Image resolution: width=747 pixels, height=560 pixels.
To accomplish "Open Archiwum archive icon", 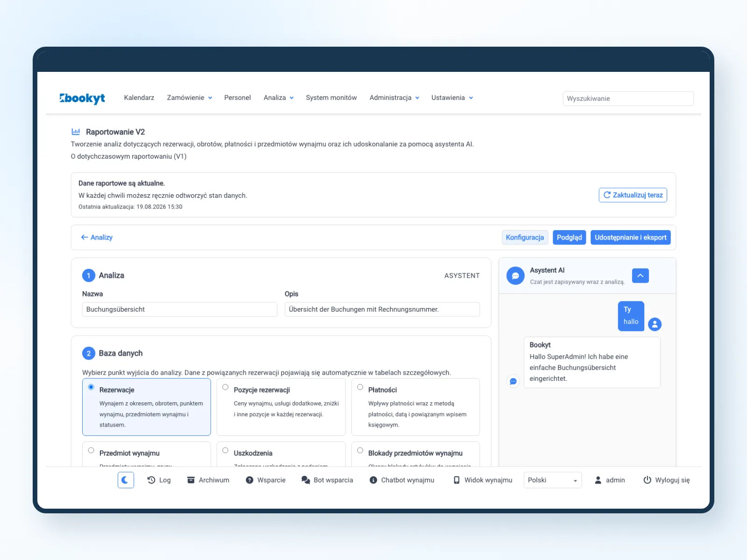I will coord(191,480).
